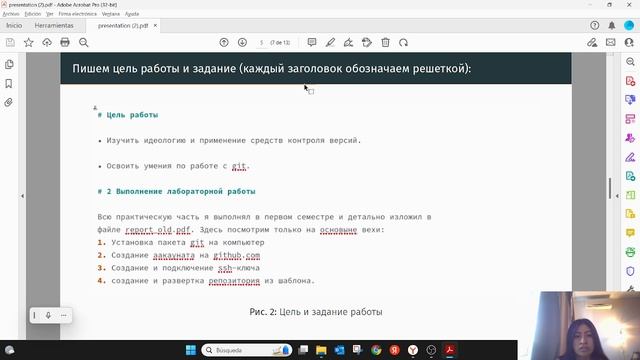Go to previous page arrow

pos(224,42)
